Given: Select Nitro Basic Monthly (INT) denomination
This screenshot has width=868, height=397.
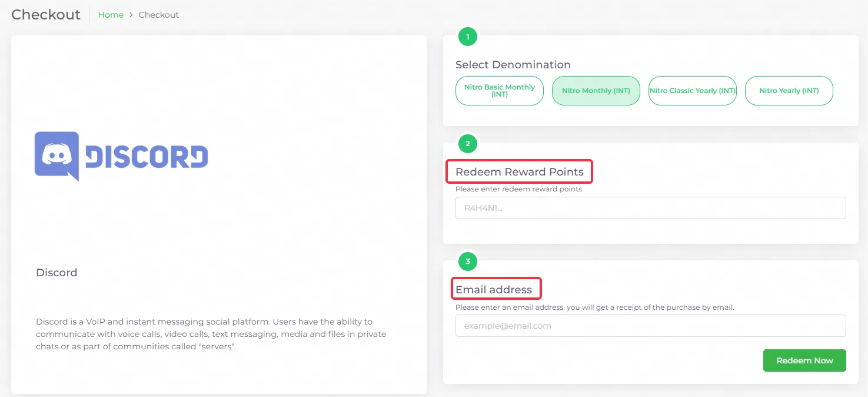Looking at the screenshot, I should 499,91.
